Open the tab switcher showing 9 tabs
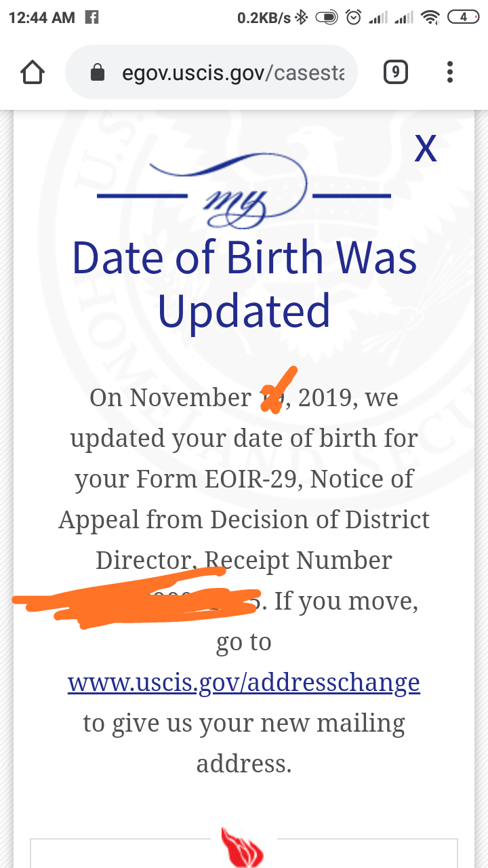The height and width of the screenshot is (868, 488). click(395, 72)
